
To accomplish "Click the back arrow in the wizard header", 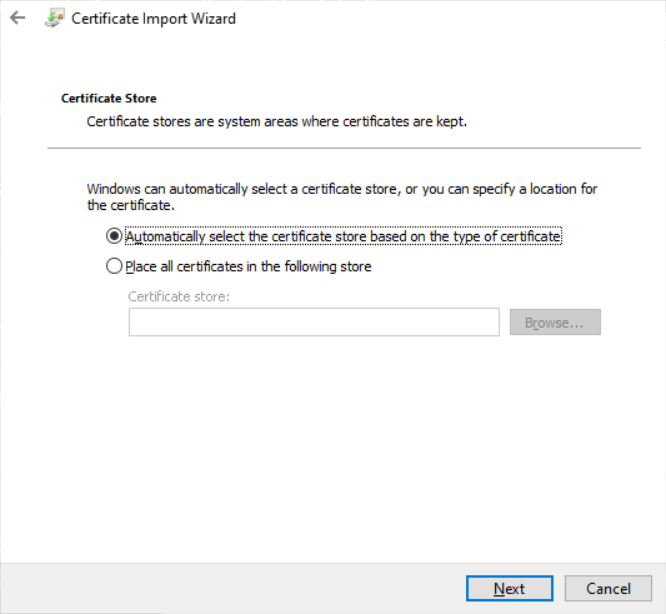I will 17,18.
